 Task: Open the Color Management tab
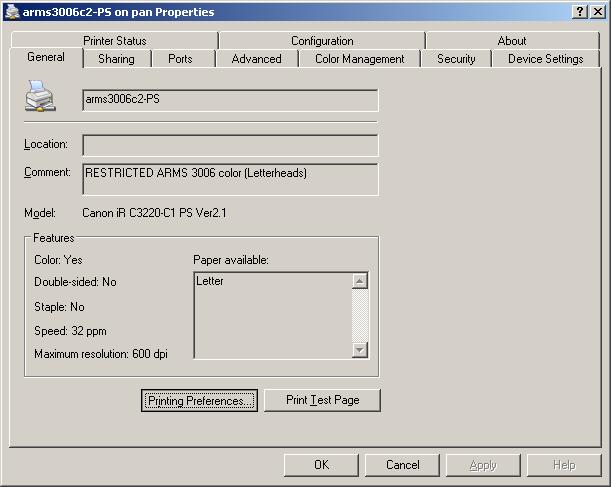click(359, 59)
